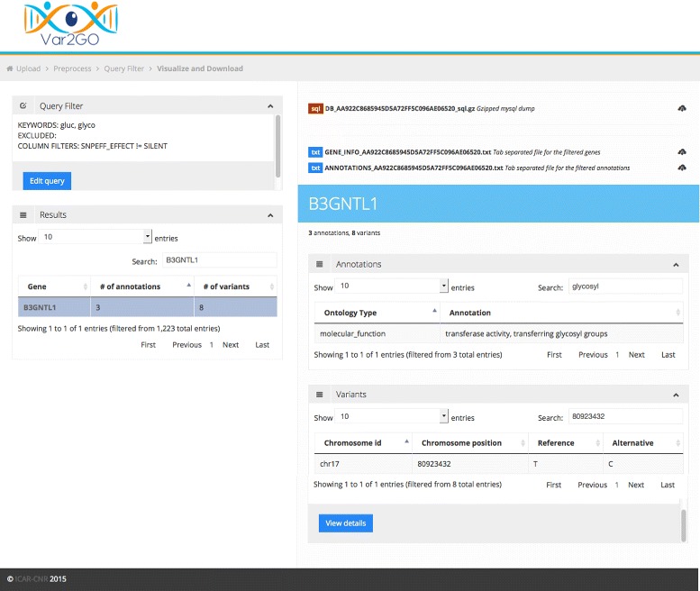Open the Results show entries dropdown
The image size is (700, 591).
click(95, 237)
